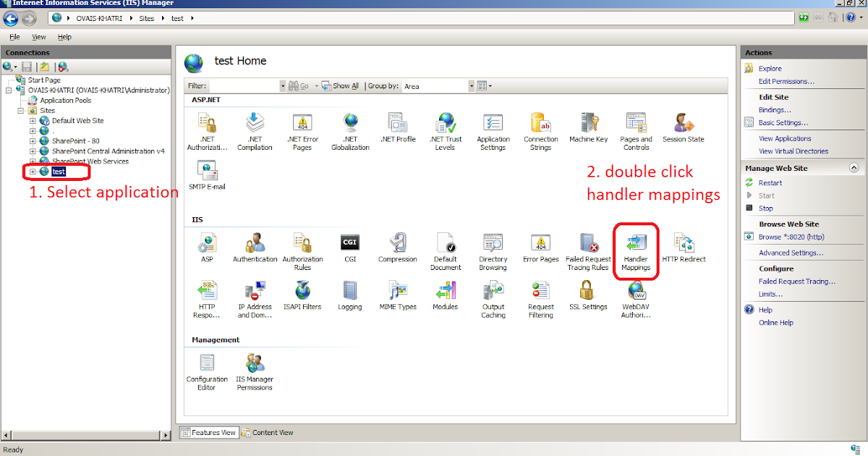This screenshot has height=456, width=868.
Task: Select the Modules feature icon
Action: tap(445, 295)
